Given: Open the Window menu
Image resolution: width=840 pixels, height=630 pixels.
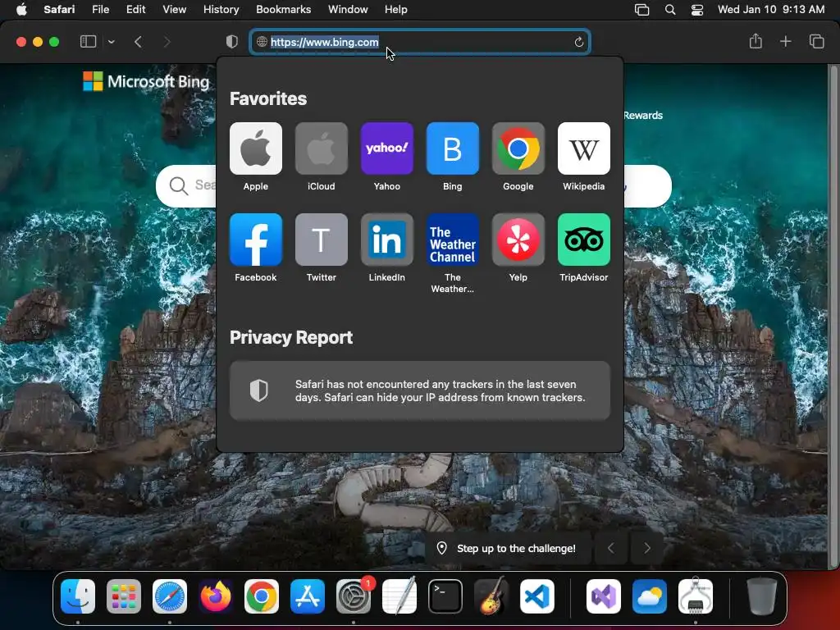Looking at the screenshot, I should click(x=348, y=10).
